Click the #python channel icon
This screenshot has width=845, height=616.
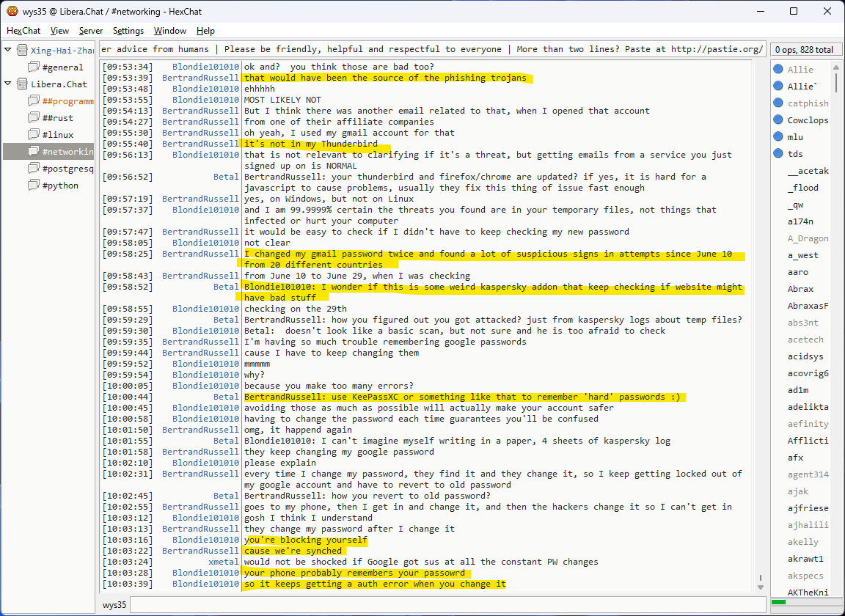click(x=34, y=186)
